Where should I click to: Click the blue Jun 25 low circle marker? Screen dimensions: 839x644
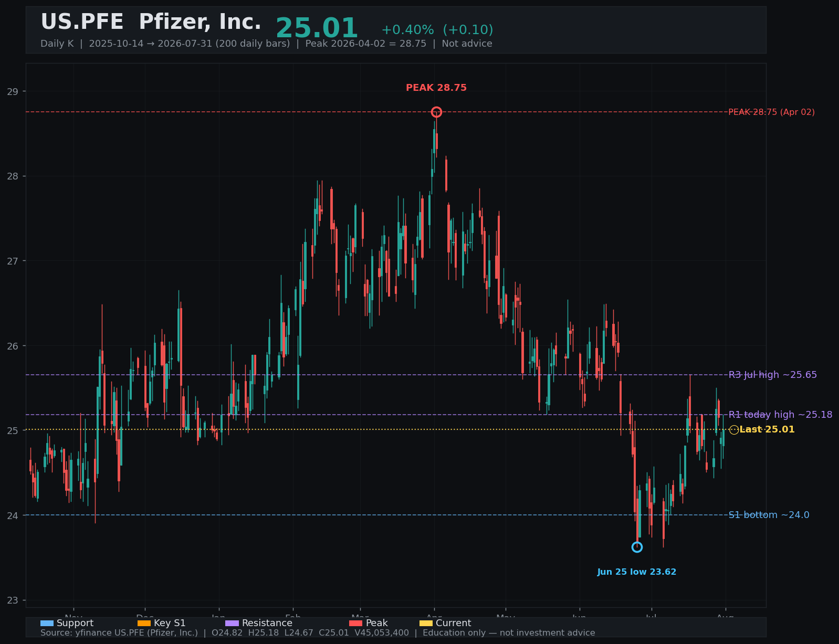[637, 547]
